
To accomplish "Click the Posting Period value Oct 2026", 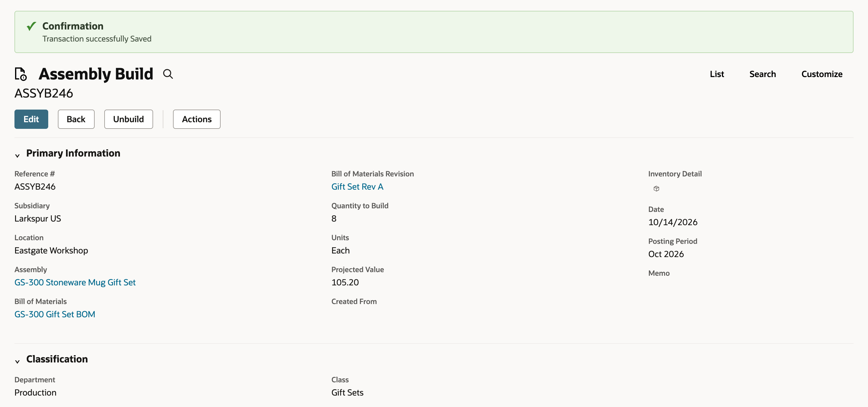I will point(666,254).
